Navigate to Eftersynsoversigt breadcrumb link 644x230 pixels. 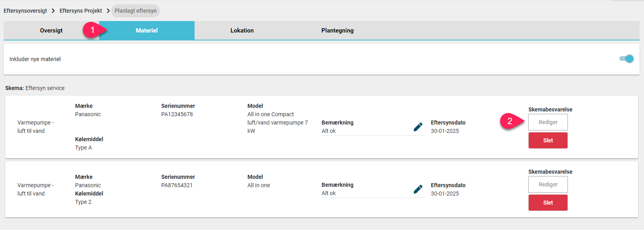25,11
